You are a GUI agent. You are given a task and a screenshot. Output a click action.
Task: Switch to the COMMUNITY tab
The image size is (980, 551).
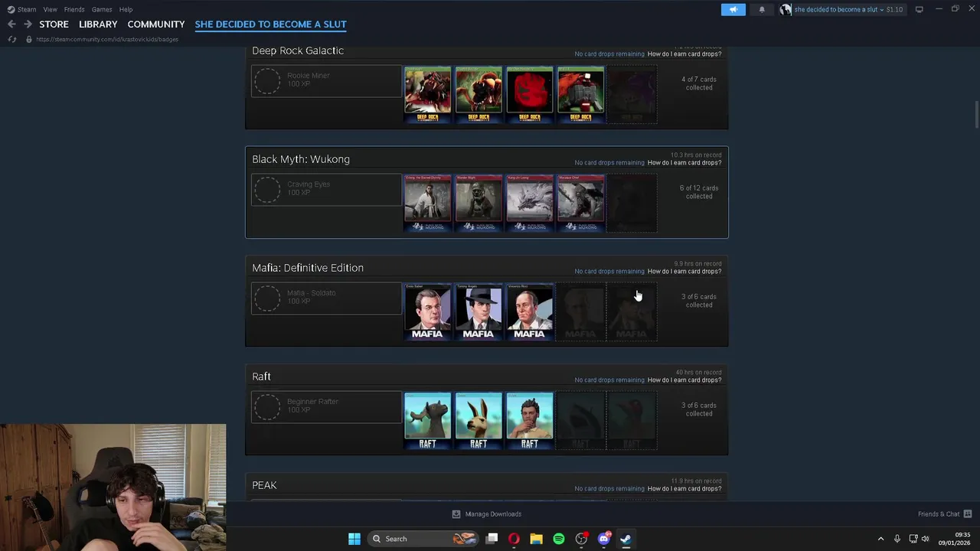click(156, 24)
